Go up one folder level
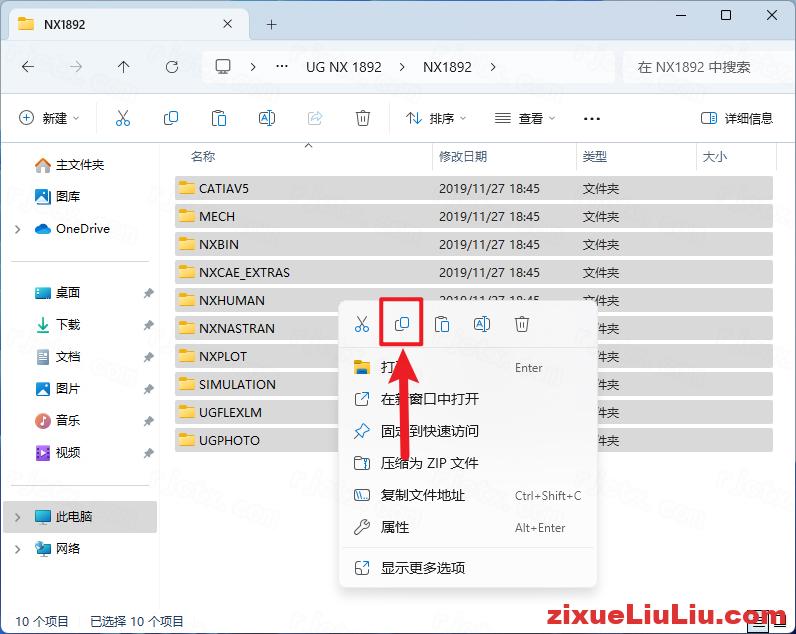The image size is (796, 634). pyautogui.click(x=123, y=66)
